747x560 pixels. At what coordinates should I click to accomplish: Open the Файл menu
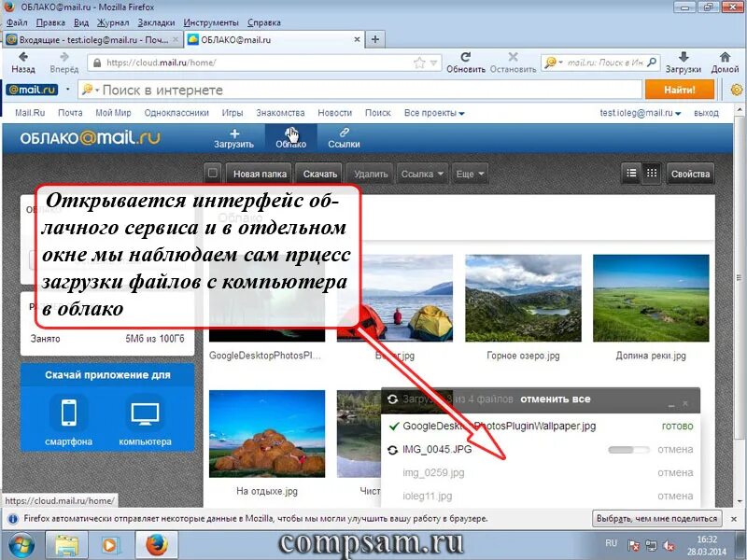tap(17, 22)
